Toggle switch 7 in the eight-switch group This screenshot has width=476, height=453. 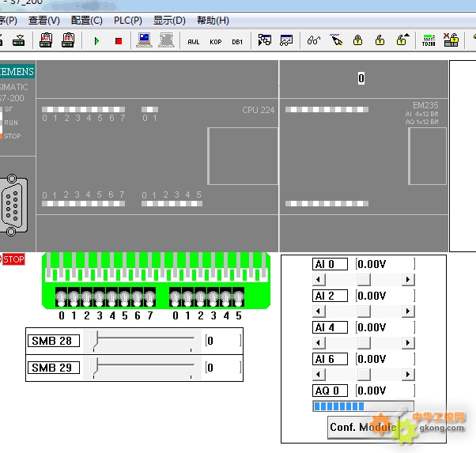pyautogui.click(x=149, y=297)
